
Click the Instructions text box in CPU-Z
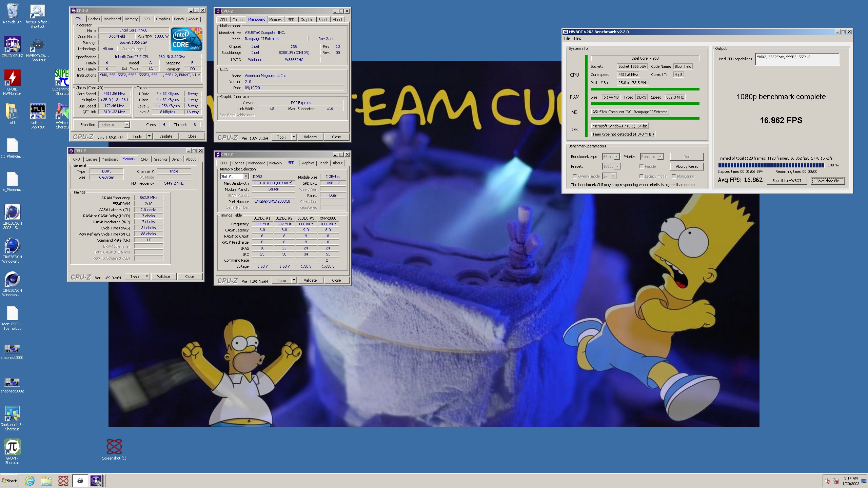click(x=150, y=77)
